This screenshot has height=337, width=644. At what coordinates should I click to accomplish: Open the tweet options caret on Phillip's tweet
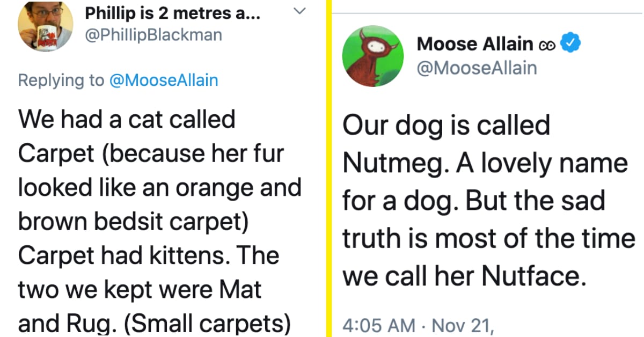pyautogui.click(x=300, y=11)
